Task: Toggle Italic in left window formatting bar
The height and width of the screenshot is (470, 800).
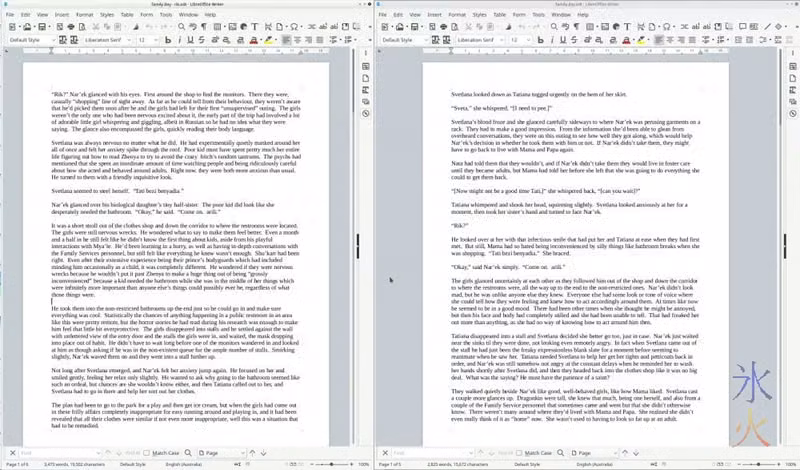Action: click(179, 40)
